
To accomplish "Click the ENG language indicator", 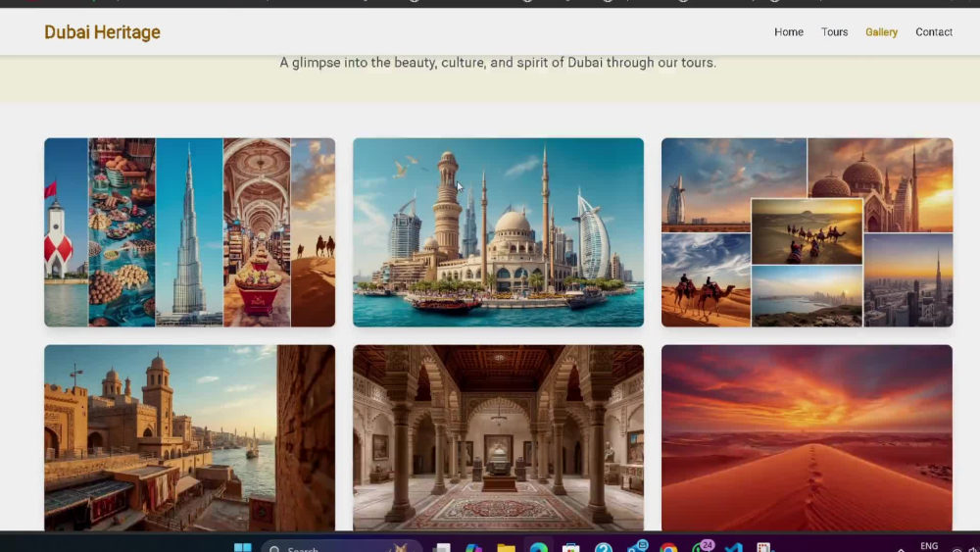I will coord(929,546).
